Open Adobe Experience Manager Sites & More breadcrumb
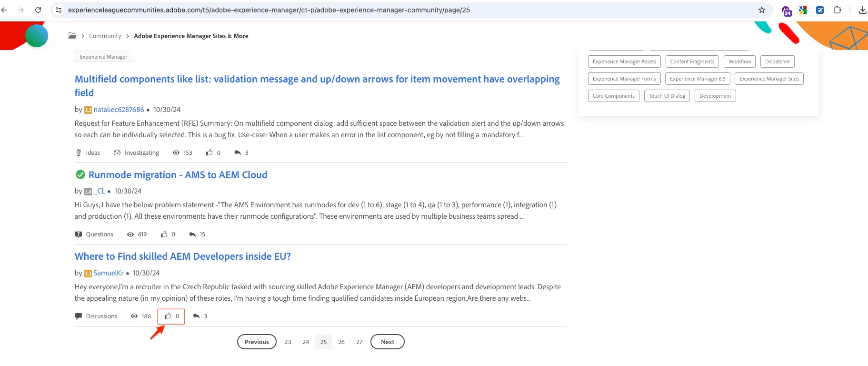 click(x=191, y=36)
